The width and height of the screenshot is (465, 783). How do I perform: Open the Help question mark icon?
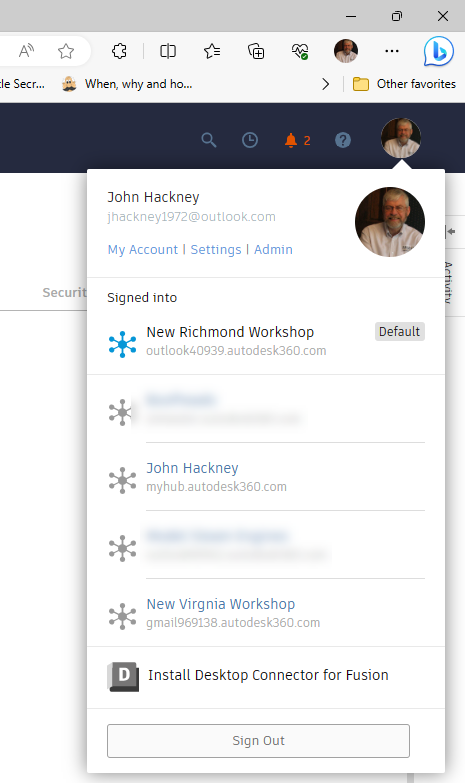343,140
